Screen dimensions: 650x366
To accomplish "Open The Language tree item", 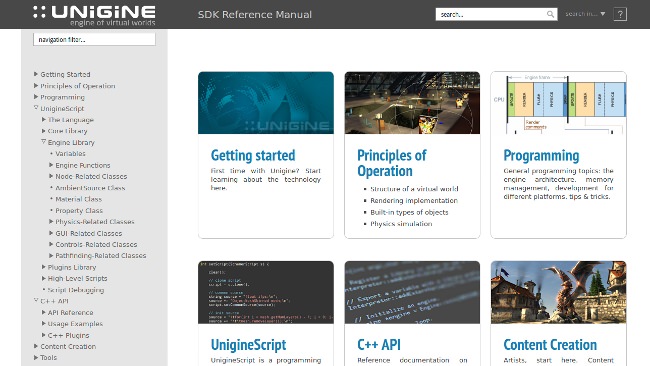I will coord(70,120).
